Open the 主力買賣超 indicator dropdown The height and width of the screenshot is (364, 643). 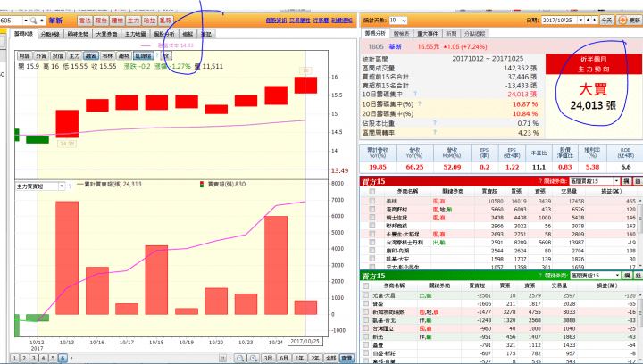click(x=61, y=186)
